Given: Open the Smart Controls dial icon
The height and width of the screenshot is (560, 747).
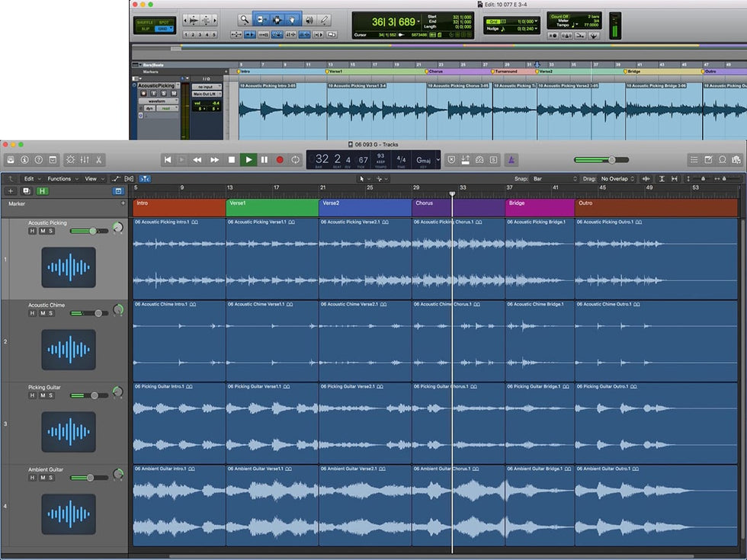Looking at the screenshot, I should [70, 159].
